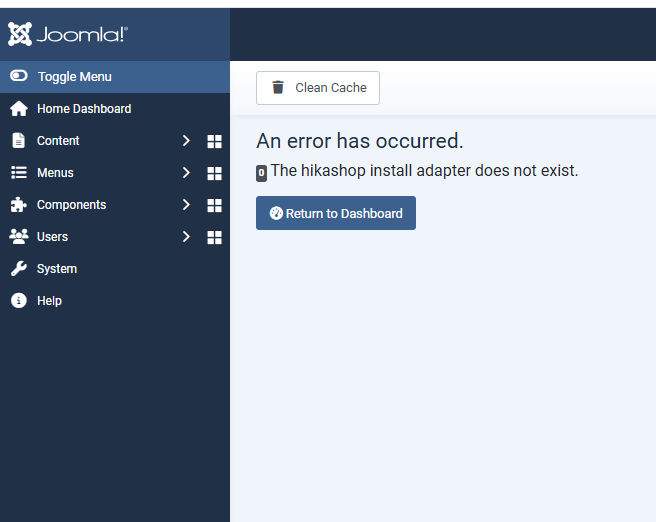Open the Users dashboard grid icon
Viewport: 656px width, 522px height.
pos(214,238)
